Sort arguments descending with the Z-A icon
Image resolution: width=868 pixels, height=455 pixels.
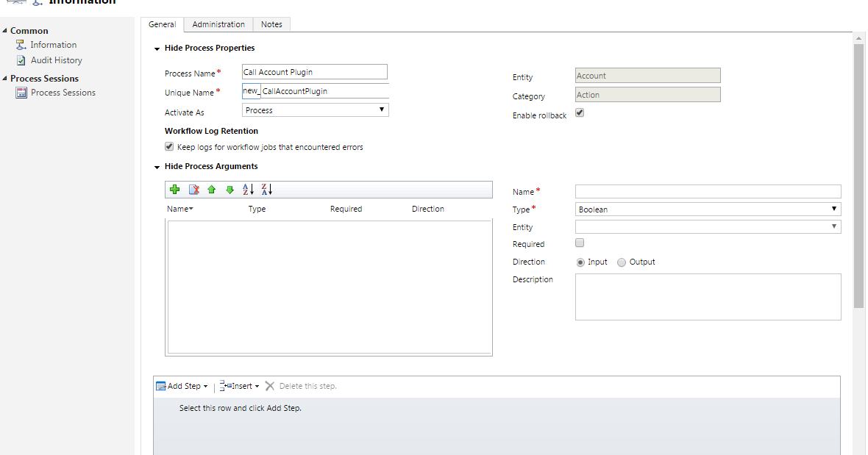pos(266,190)
